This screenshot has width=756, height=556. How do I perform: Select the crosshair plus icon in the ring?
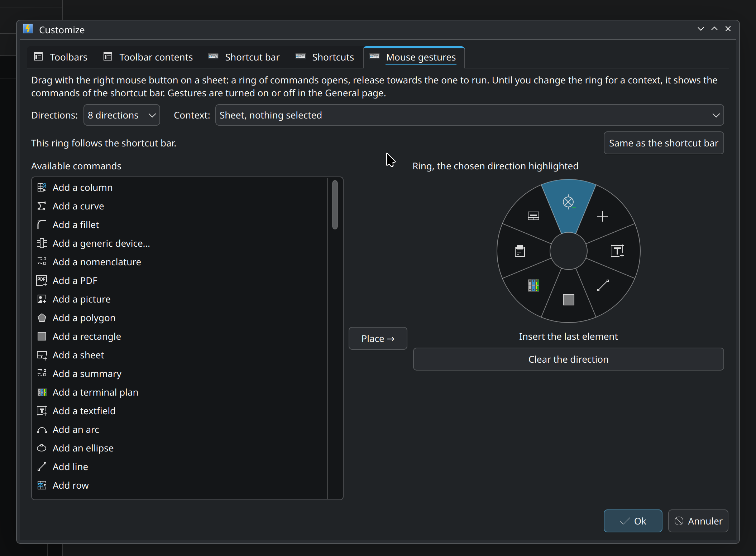[603, 216]
